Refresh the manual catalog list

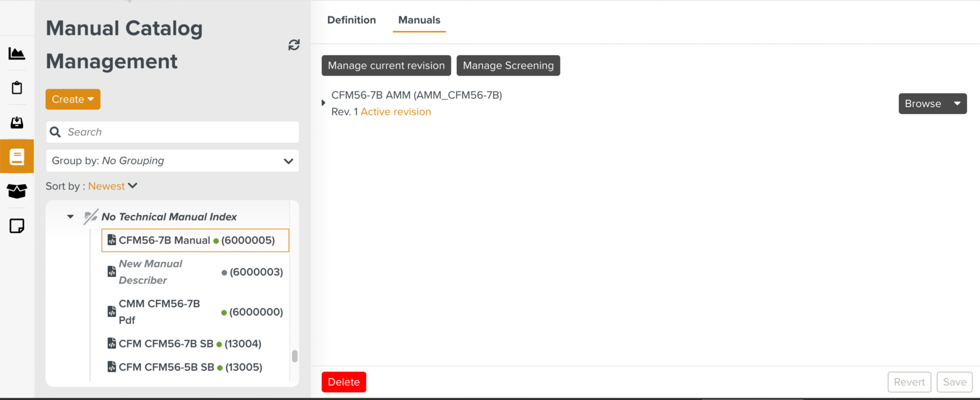(x=294, y=45)
